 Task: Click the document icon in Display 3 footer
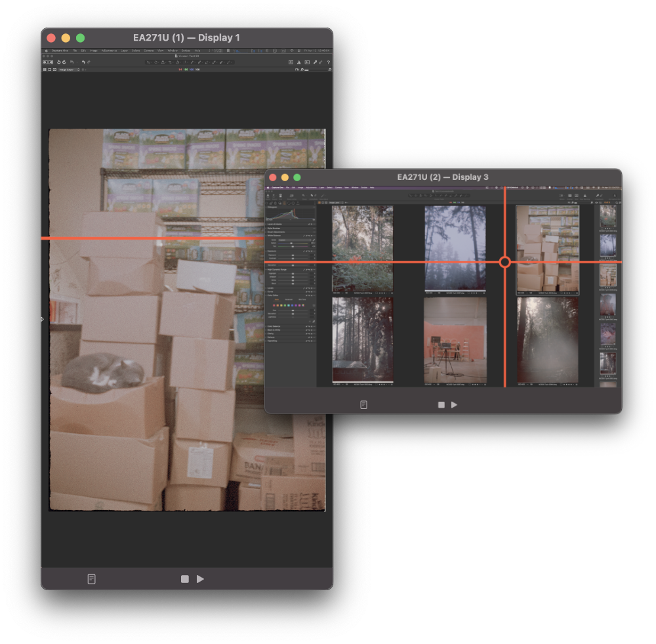tap(364, 405)
